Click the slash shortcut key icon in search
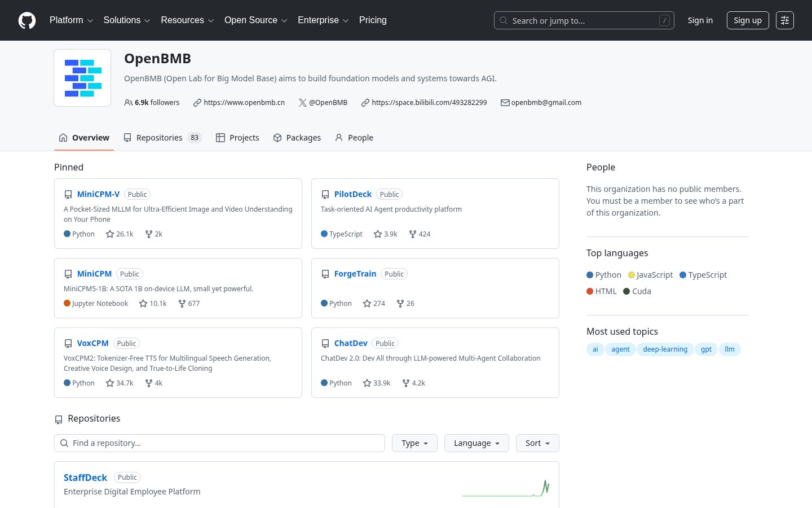 tap(664, 20)
